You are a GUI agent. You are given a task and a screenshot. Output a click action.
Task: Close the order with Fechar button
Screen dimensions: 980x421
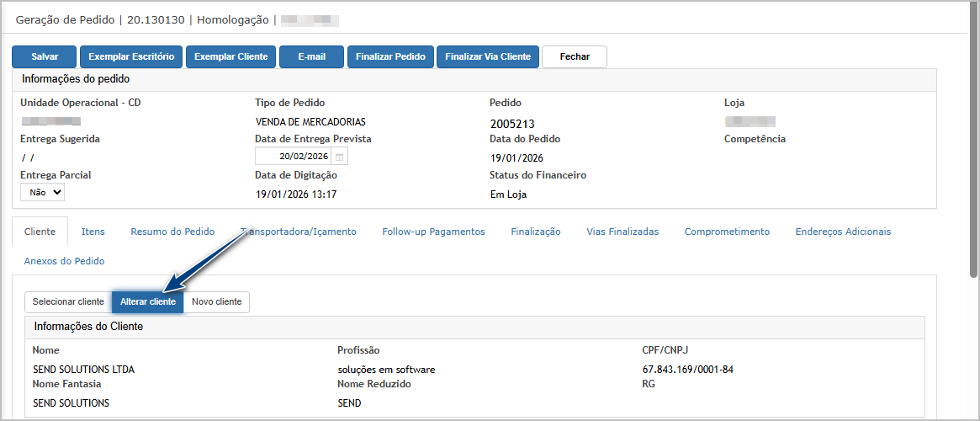pyautogui.click(x=574, y=56)
